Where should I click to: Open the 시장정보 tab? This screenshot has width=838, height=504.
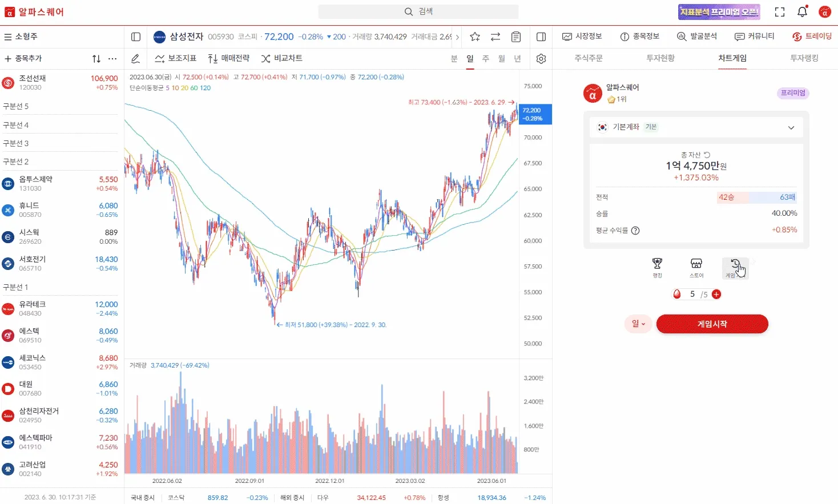tap(582, 37)
